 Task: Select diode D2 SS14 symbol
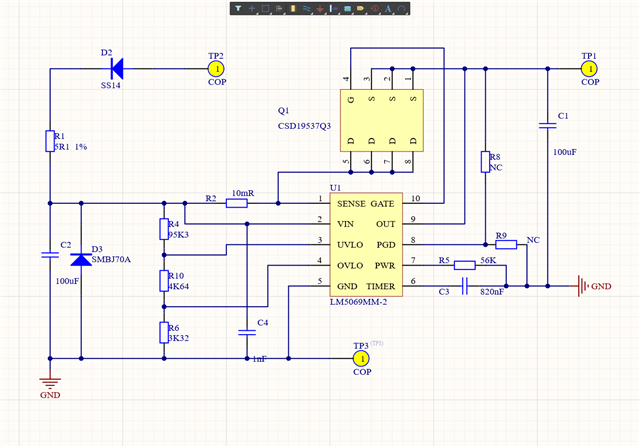(117, 69)
